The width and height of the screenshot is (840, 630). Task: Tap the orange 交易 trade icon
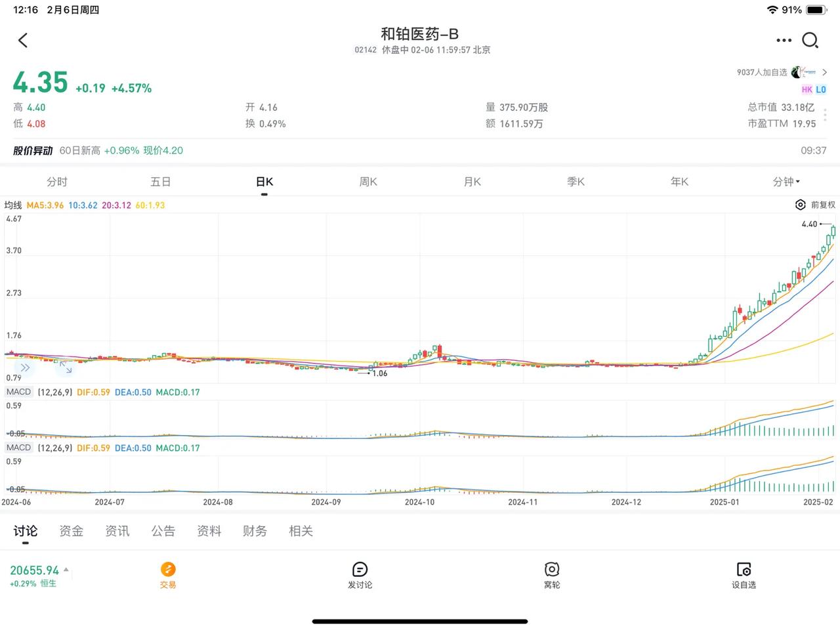(x=168, y=569)
